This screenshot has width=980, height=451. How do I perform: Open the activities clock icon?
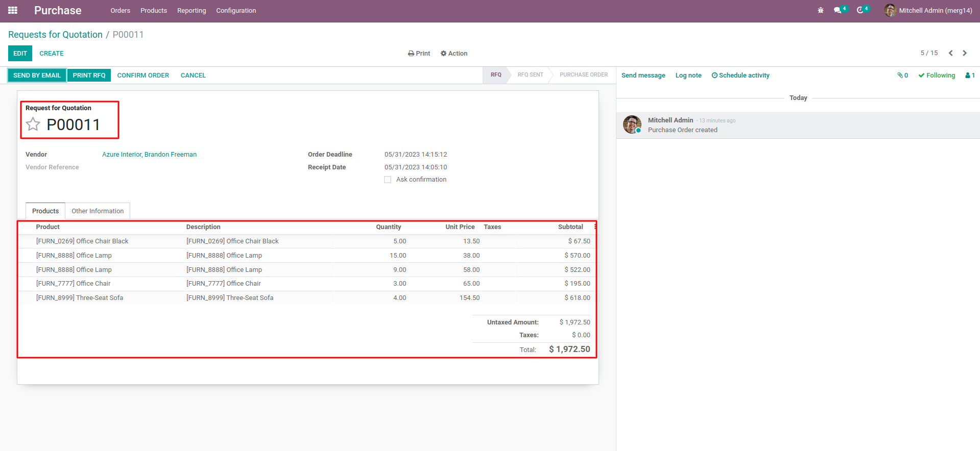[860, 10]
